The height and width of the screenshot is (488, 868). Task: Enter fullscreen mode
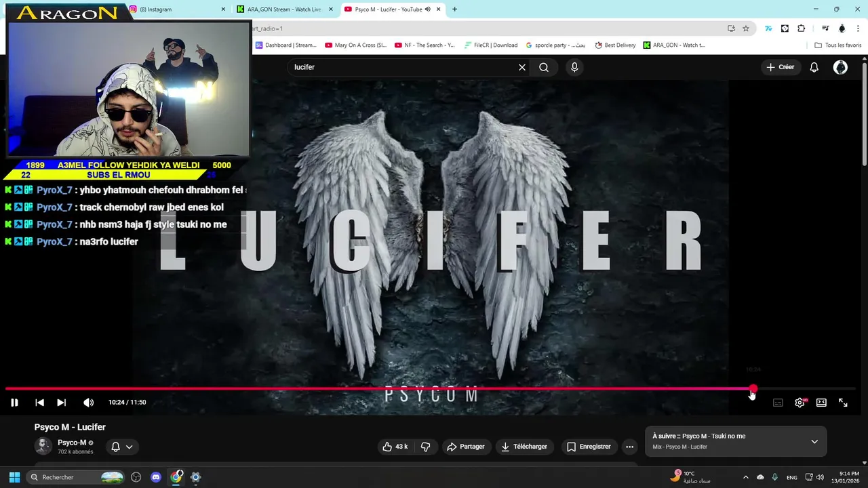[843, 403]
